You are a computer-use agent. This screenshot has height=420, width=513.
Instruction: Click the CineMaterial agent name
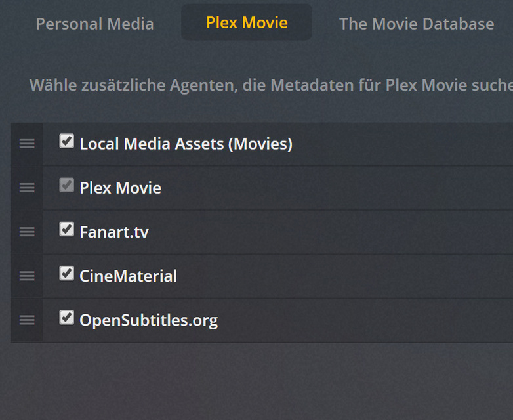pos(128,276)
